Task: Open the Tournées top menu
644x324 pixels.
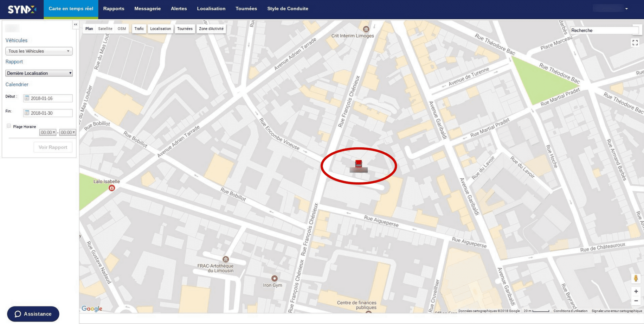Action: (246, 9)
